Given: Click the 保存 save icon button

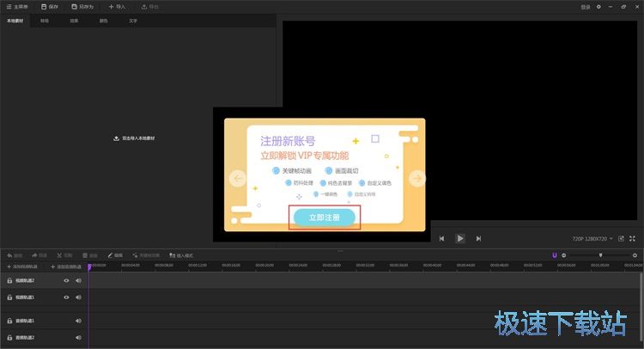Looking at the screenshot, I should click(50, 6).
